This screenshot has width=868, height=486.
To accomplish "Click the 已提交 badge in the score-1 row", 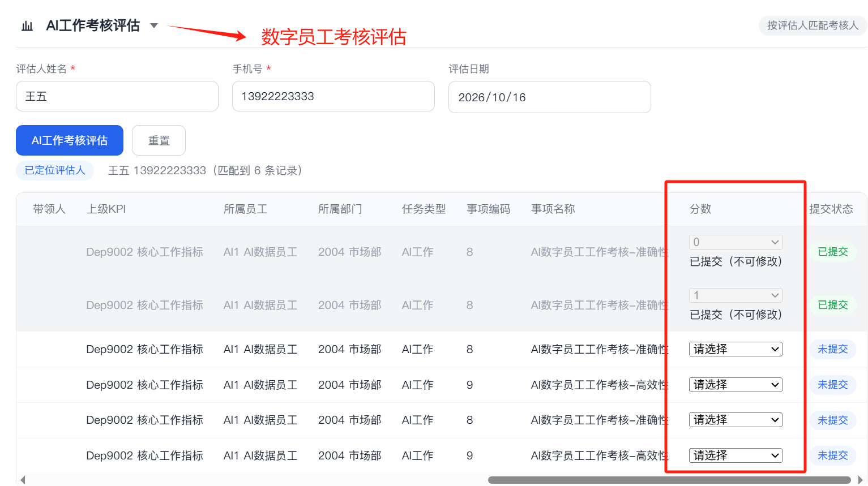I will click(x=833, y=305).
